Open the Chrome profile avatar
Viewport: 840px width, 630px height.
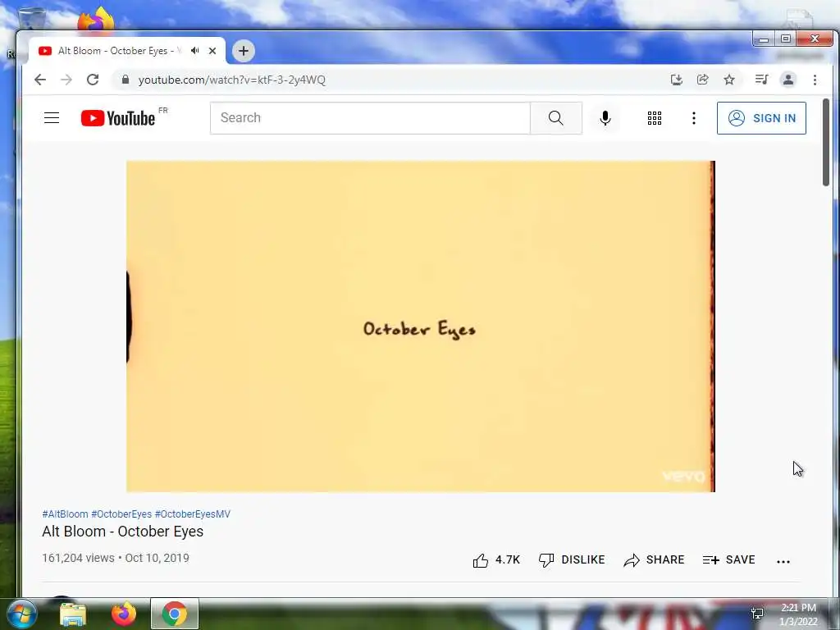click(x=788, y=80)
